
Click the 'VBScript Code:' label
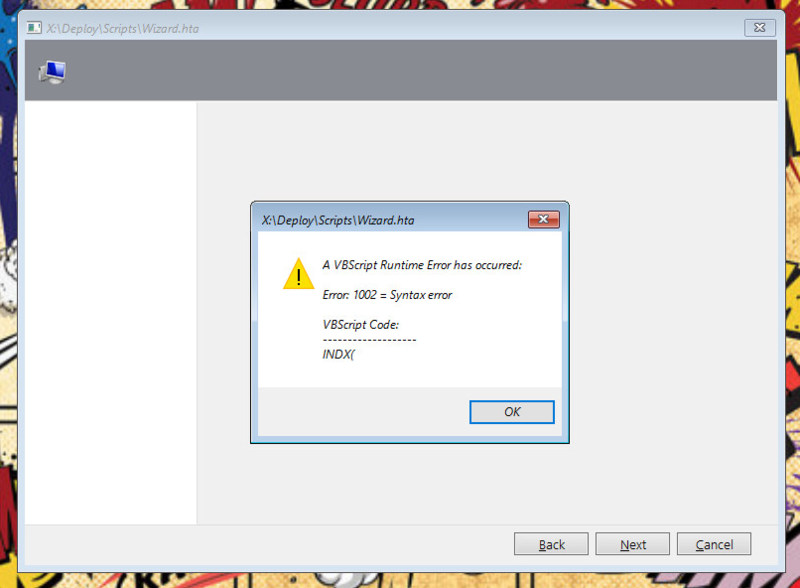(361, 325)
